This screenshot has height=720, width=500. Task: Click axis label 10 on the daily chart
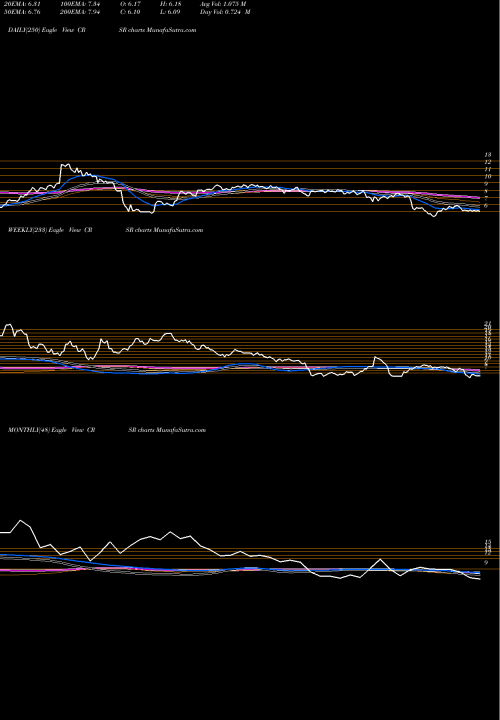coord(488,176)
